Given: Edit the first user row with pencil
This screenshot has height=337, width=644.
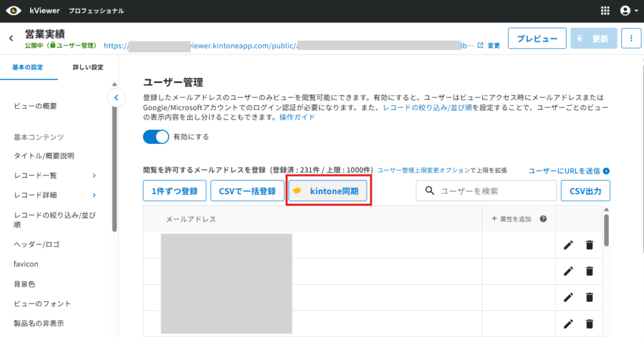Looking at the screenshot, I should [x=569, y=245].
